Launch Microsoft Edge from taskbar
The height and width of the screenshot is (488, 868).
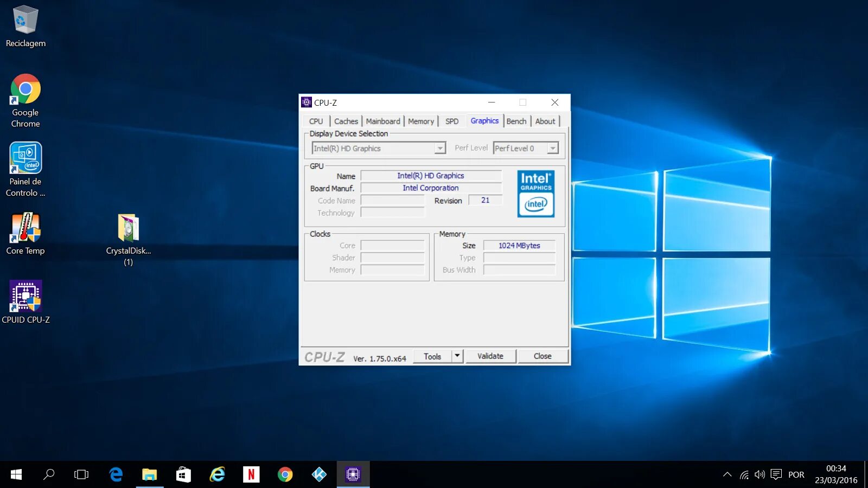[116, 474]
